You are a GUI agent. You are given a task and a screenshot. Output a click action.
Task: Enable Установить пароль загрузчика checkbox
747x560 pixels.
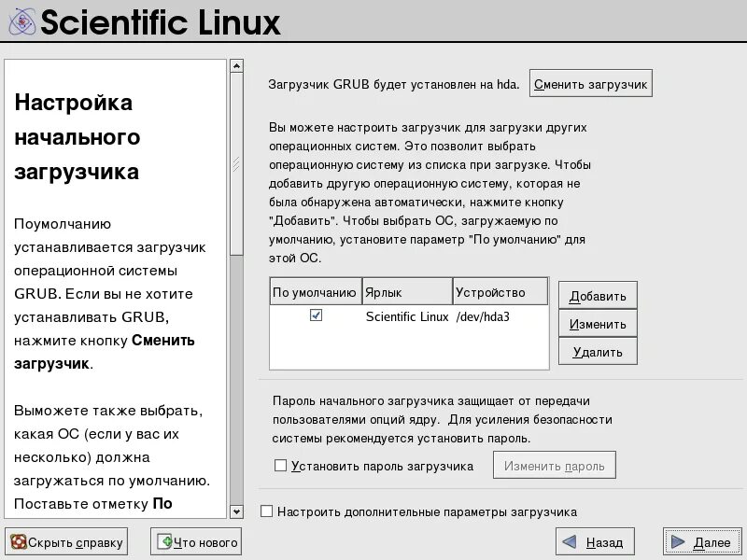(x=280, y=465)
